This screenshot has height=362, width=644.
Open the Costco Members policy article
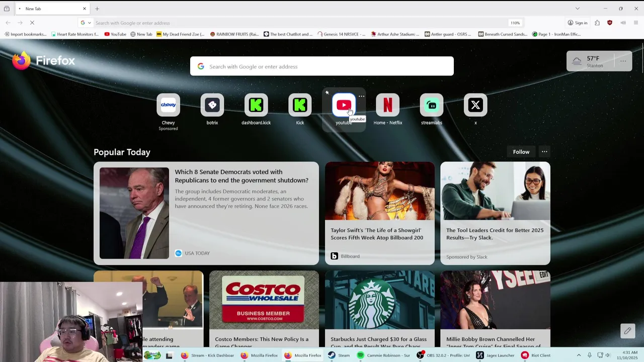[264, 309]
